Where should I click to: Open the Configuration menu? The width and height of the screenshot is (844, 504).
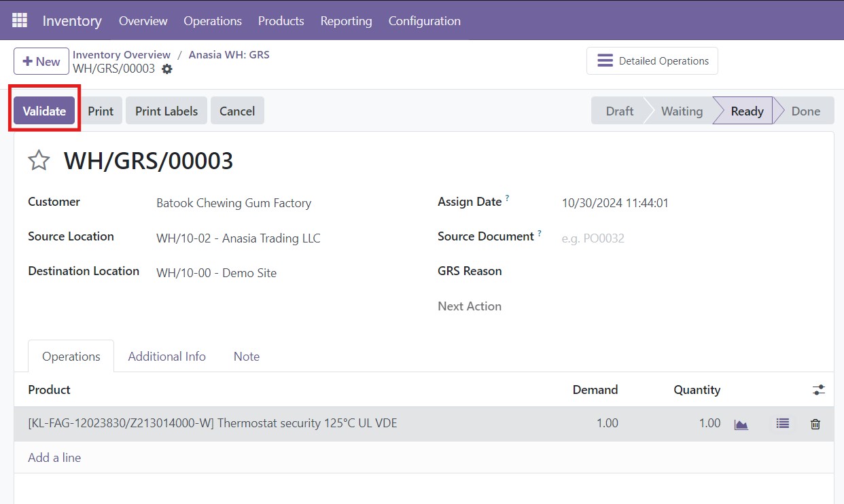click(x=424, y=21)
